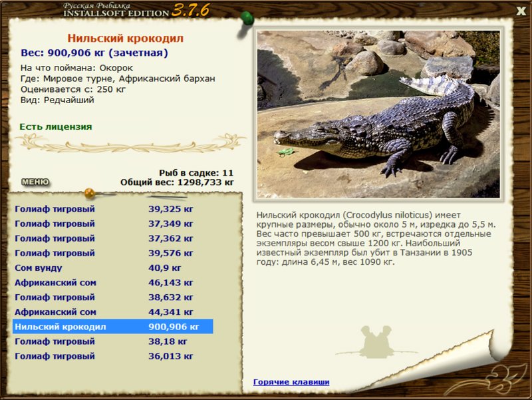Click the Где: Мировое турне location line

click(118, 79)
